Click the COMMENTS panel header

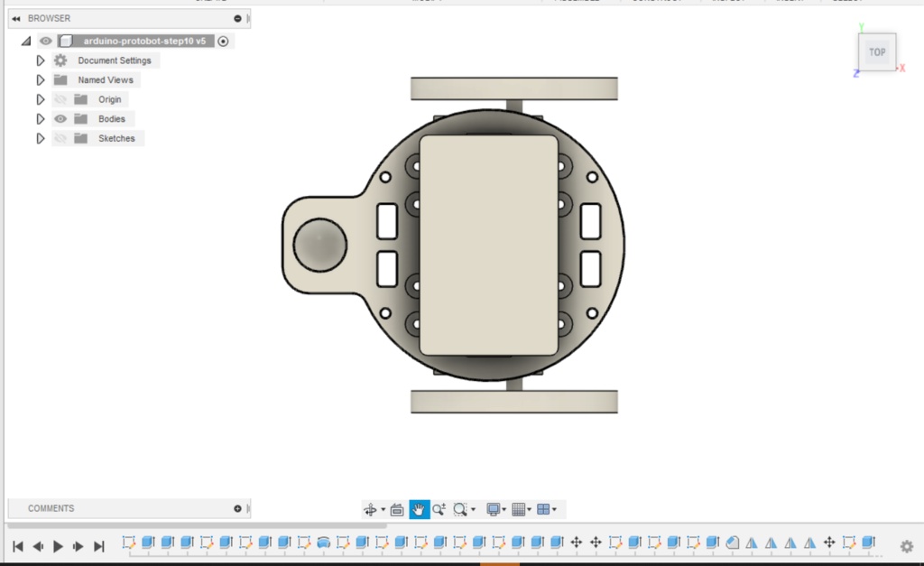click(51, 508)
